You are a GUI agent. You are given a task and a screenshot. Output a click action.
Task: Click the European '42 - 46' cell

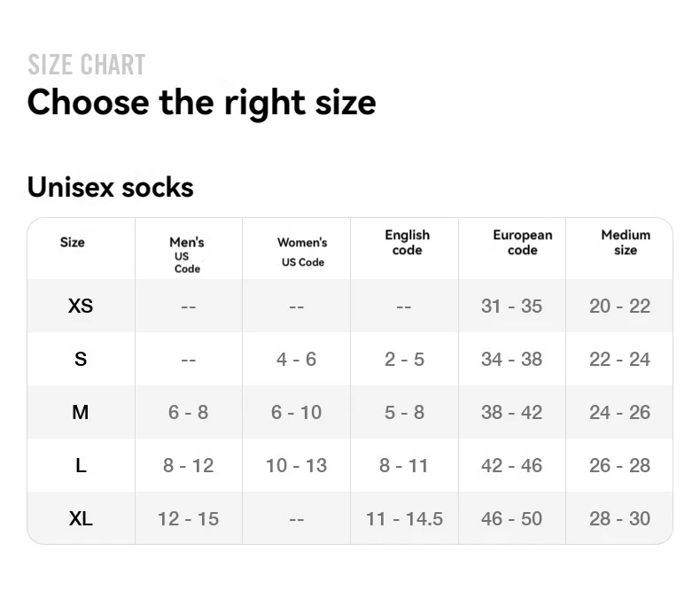(511, 466)
